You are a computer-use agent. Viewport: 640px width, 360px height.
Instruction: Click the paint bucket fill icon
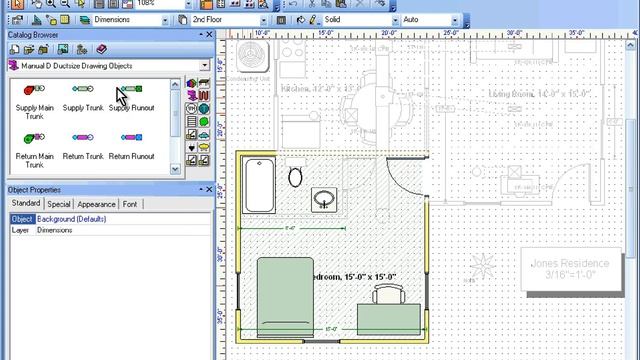click(x=301, y=20)
